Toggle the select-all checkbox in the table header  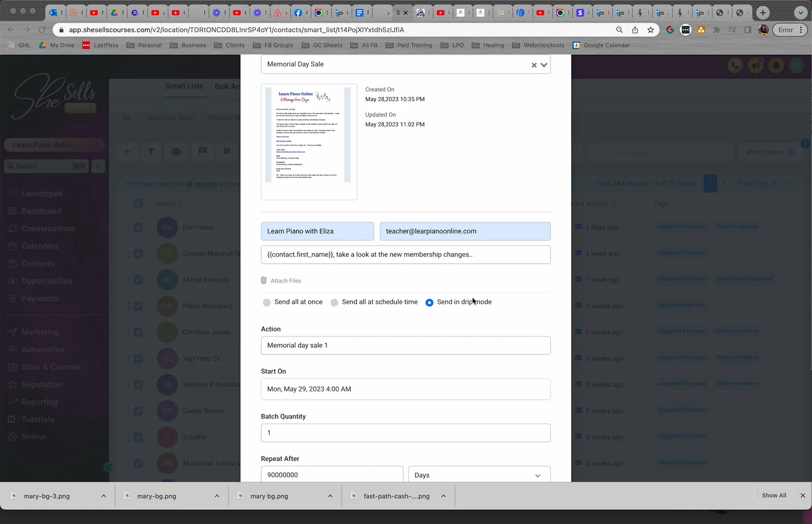[138, 203]
